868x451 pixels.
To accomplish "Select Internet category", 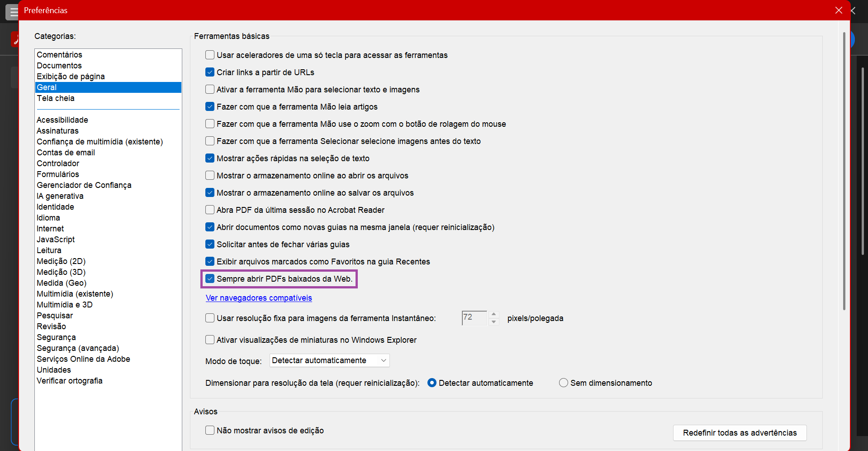I will pyautogui.click(x=108, y=229).
